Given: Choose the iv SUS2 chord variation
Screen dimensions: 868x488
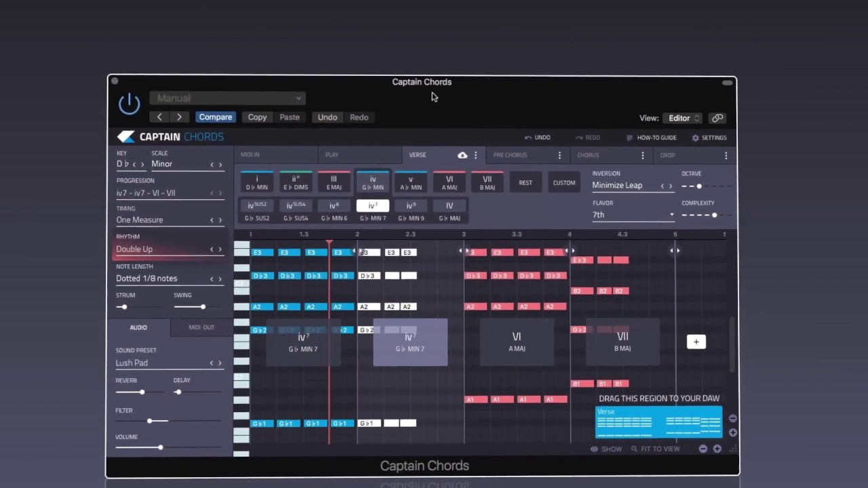Looking at the screenshot, I should point(258,211).
